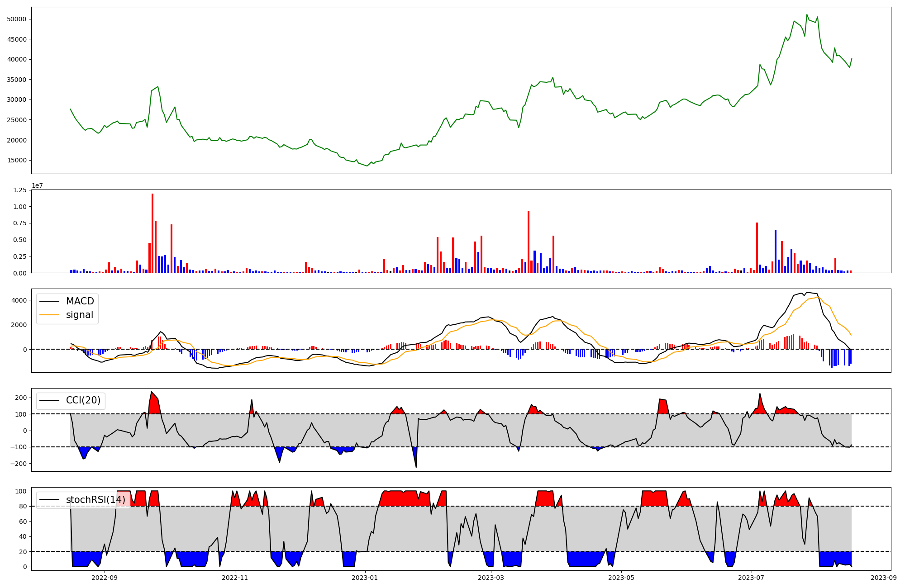Click the 2023-07 date axis label
This screenshot has height=588, width=905.
pos(752,578)
